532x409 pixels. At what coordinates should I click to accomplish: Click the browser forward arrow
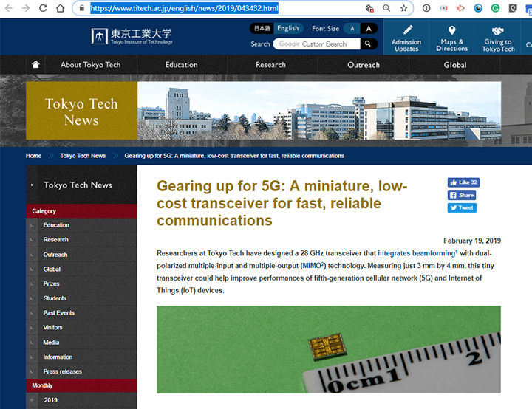tap(26, 8)
